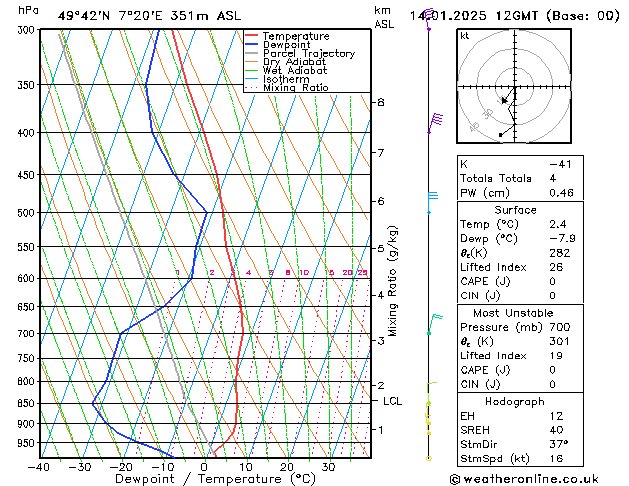This screenshot has width=629, height=486.
Task: Click the Surface section heading
Action: point(515,210)
